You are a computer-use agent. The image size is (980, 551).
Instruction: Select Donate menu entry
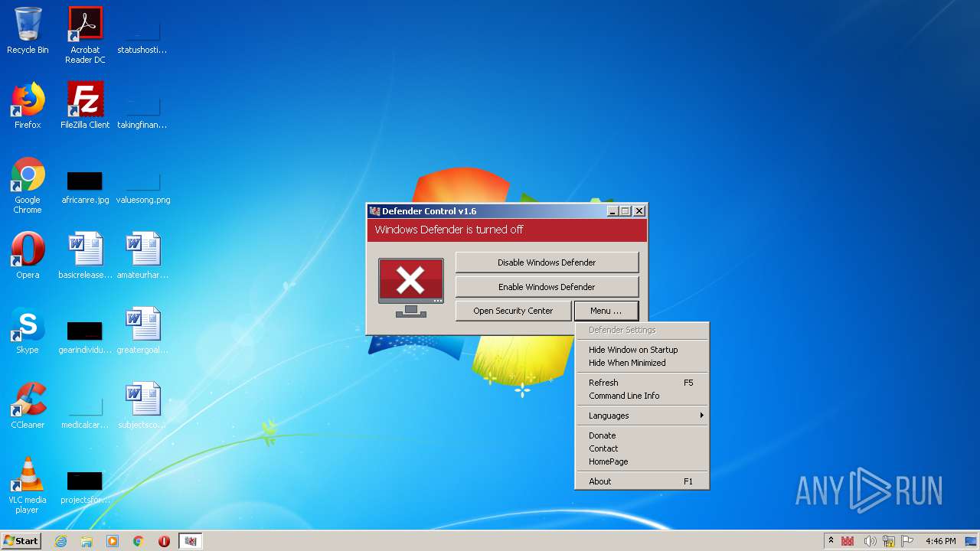click(x=642, y=435)
